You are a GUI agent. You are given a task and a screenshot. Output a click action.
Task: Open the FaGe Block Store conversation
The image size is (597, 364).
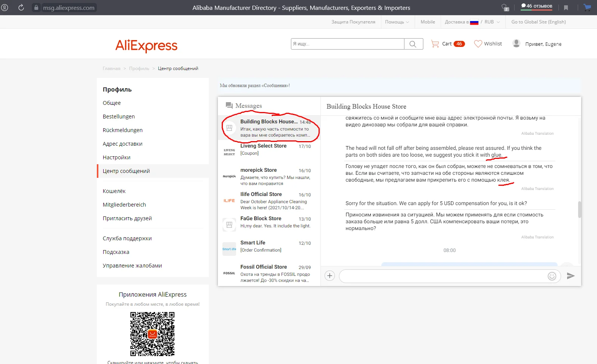269,225
